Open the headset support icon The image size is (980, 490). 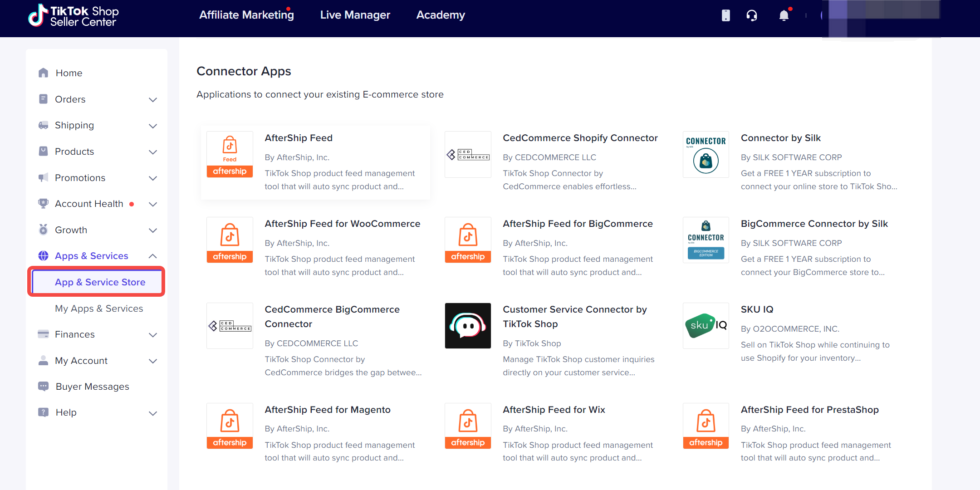[752, 15]
